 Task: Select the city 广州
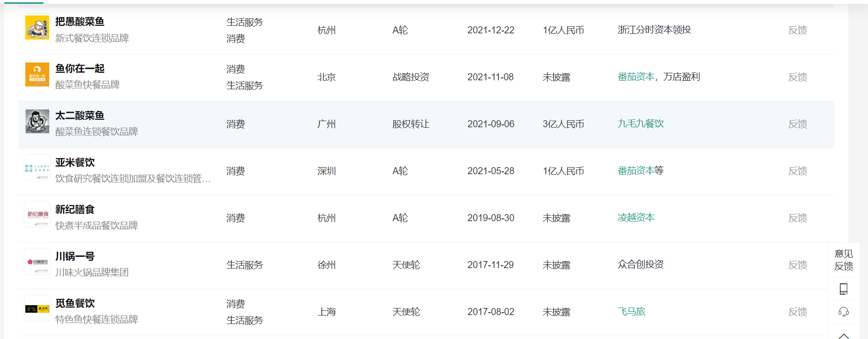pyautogui.click(x=327, y=124)
